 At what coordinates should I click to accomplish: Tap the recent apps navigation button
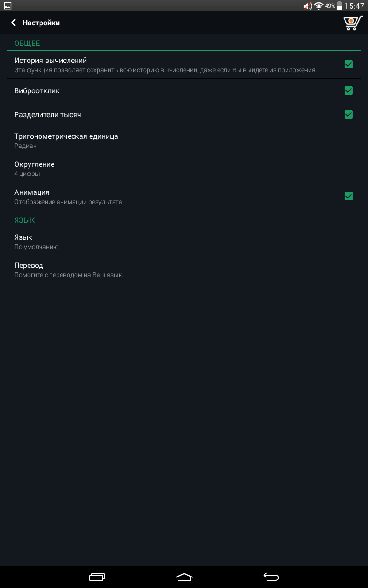[97, 577]
